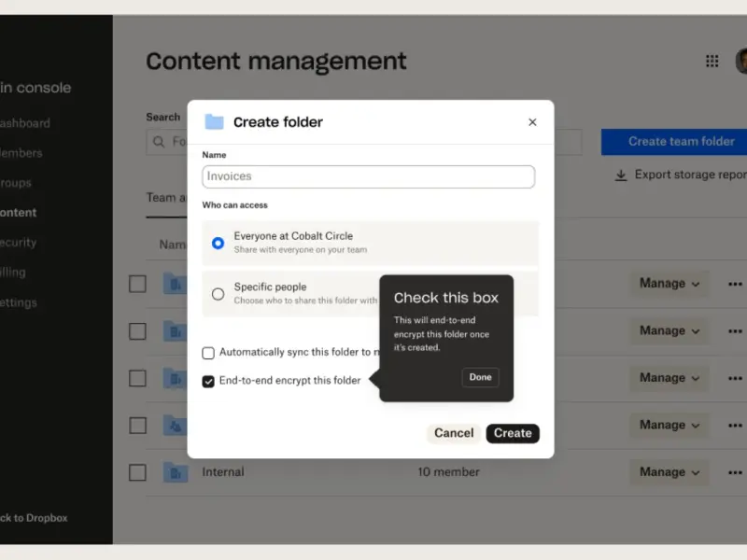The height and width of the screenshot is (560, 747).
Task: Open Groups in sidebar
Action: 16,183
